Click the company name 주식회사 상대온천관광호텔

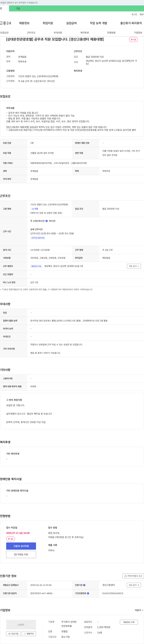coord(69,624)
